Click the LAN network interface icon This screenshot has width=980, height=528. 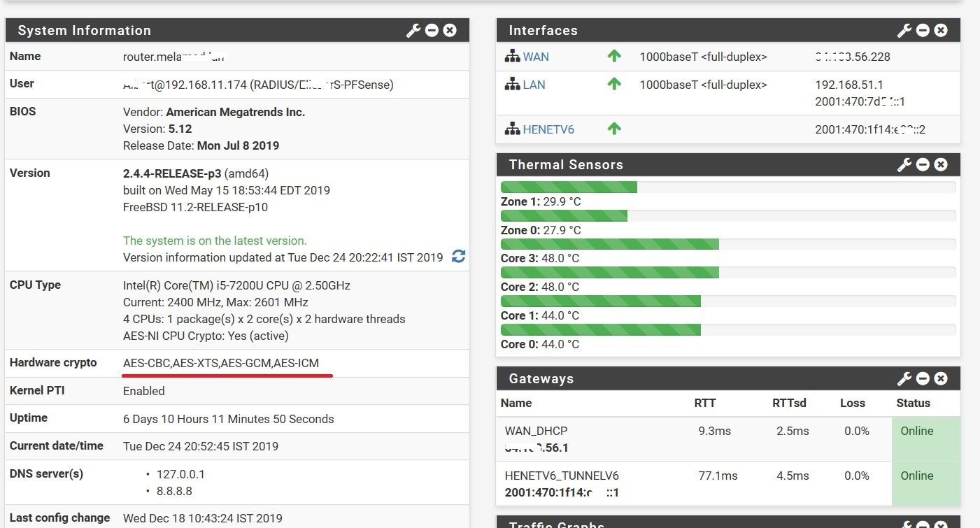coord(512,85)
